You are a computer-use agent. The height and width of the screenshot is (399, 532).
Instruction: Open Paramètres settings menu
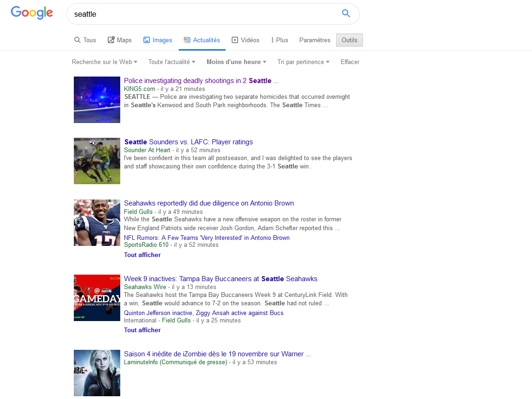tap(315, 40)
